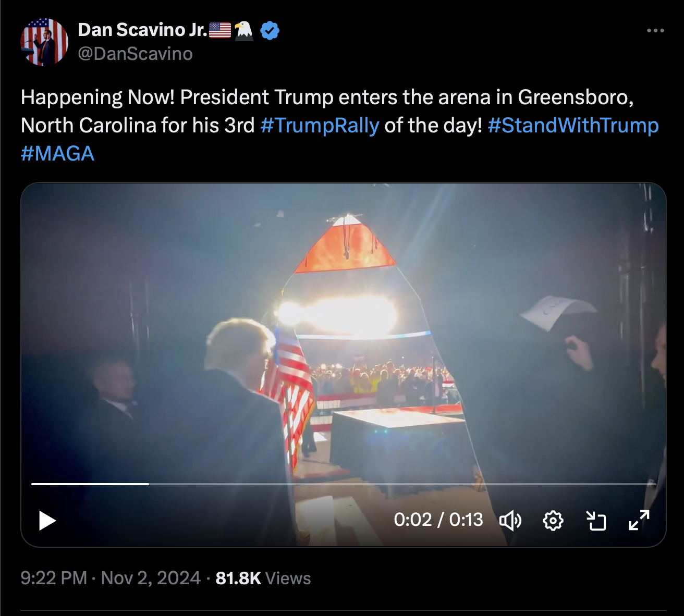Image resolution: width=684 pixels, height=616 pixels.
Task: Open Dan Scavino's profile avatar
Action: 44,42
